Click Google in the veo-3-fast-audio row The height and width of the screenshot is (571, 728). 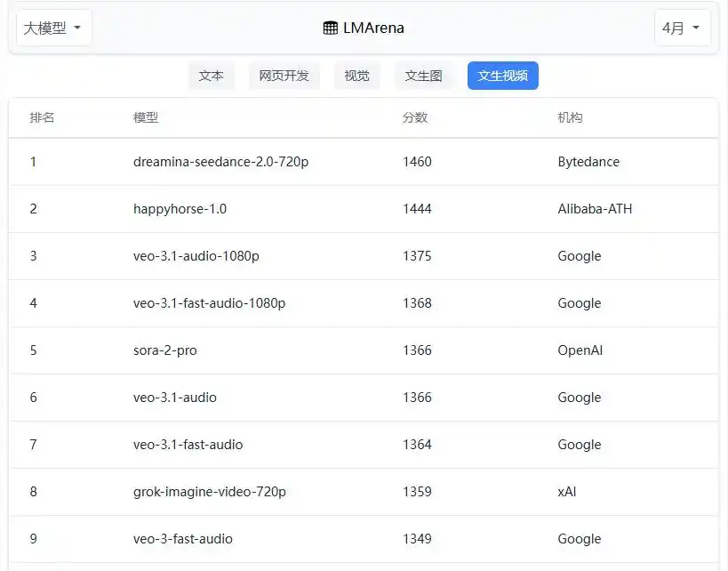tap(580, 539)
